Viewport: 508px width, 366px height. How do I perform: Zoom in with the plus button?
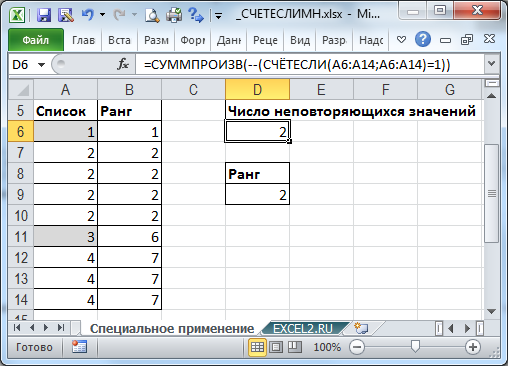(473, 347)
